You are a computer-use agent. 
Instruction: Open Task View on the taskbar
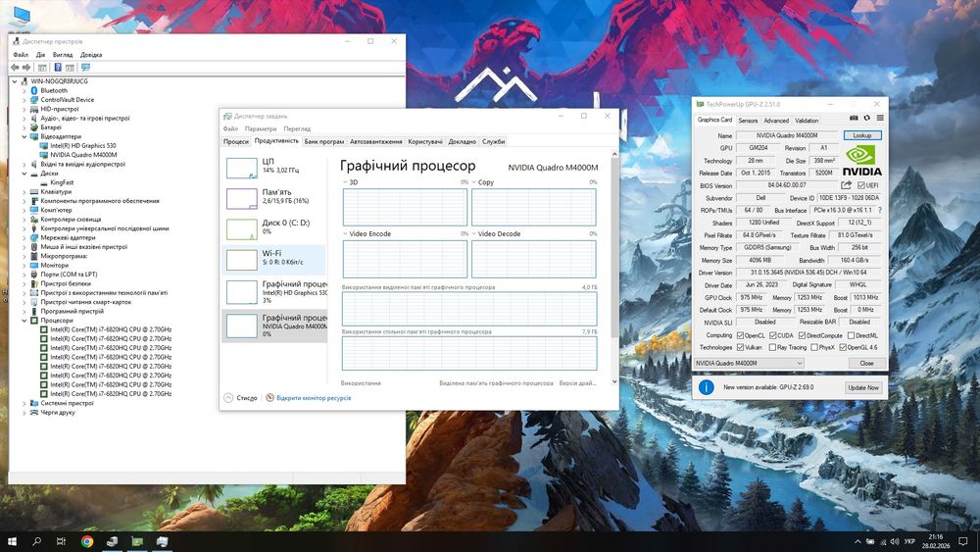pos(61,541)
